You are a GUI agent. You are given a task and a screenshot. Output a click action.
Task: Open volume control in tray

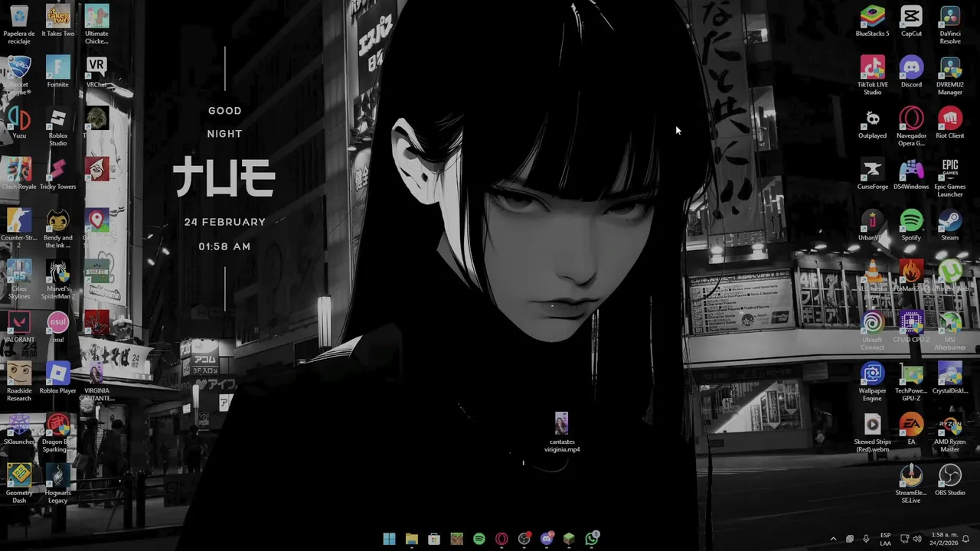tap(917, 539)
